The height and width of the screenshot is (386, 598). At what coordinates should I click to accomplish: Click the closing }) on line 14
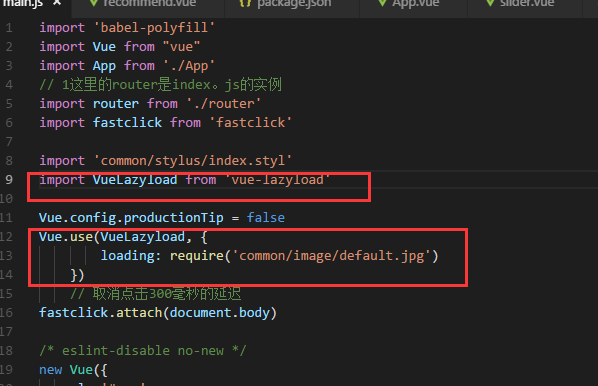pyautogui.click(x=77, y=275)
